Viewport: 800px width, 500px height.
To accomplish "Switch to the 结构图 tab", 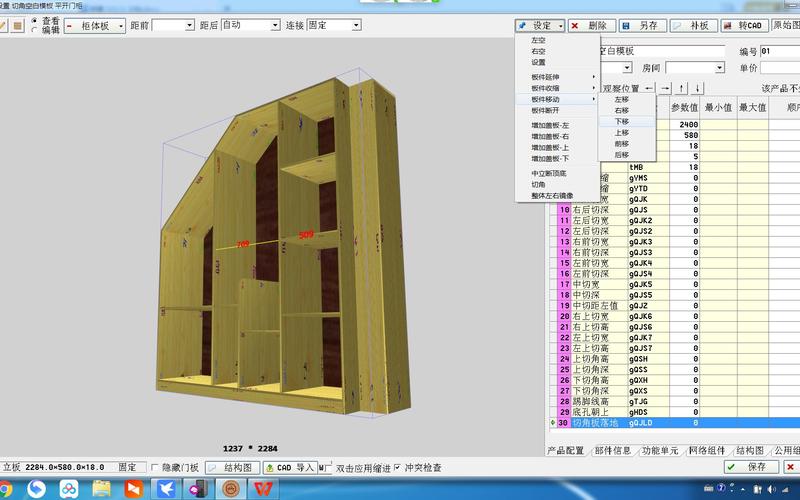I will tap(750, 451).
